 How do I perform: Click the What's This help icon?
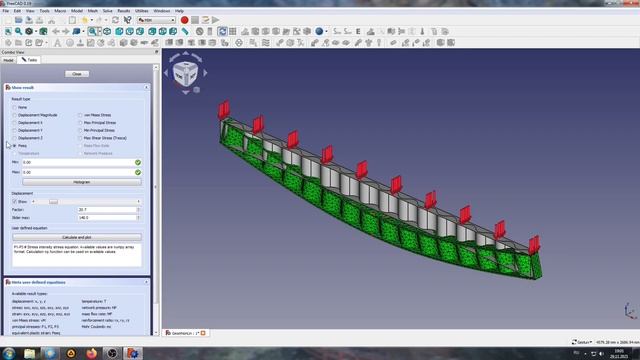127,20
